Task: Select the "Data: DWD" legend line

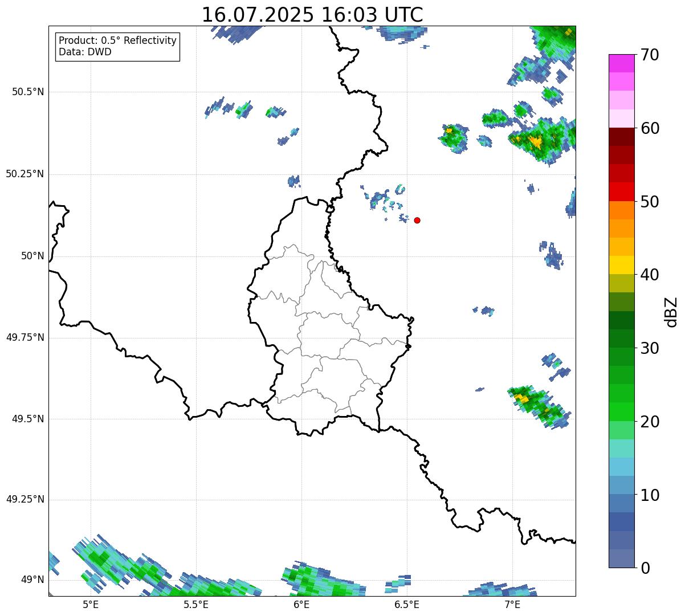Action: [x=85, y=52]
